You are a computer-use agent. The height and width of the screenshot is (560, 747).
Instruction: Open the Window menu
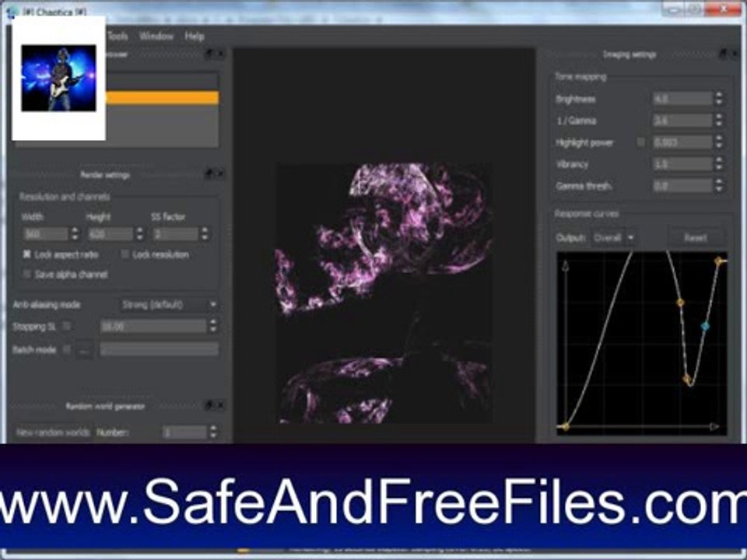click(156, 37)
